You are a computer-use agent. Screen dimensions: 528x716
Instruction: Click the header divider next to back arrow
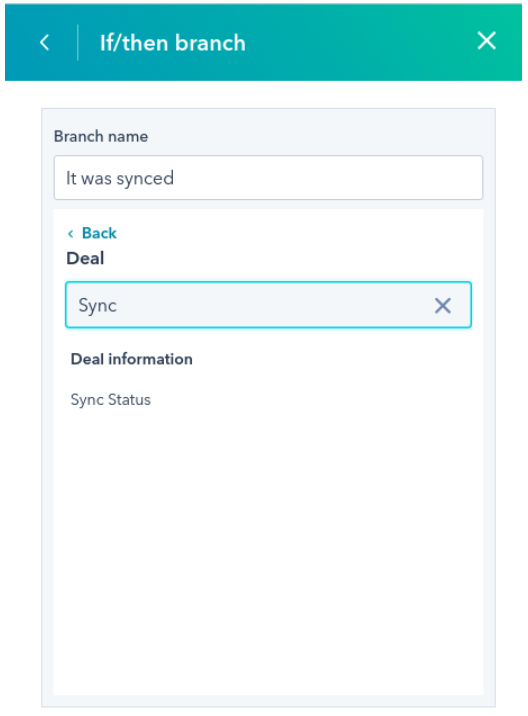(x=78, y=42)
